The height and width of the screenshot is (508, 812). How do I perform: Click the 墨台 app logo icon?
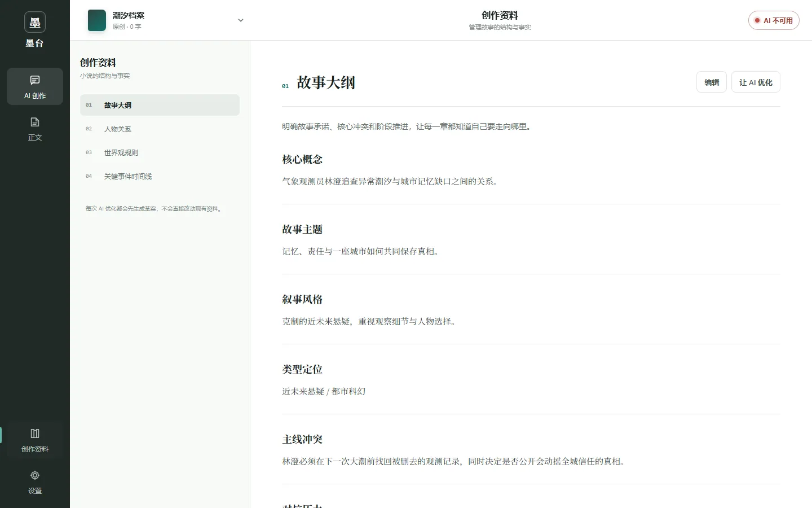(x=35, y=23)
